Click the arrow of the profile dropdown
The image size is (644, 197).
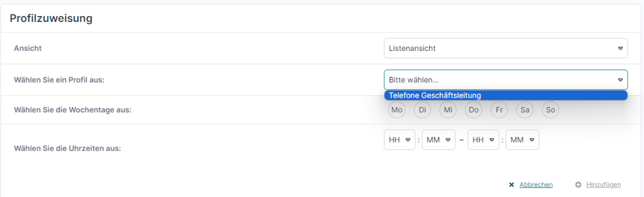click(620, 80)
